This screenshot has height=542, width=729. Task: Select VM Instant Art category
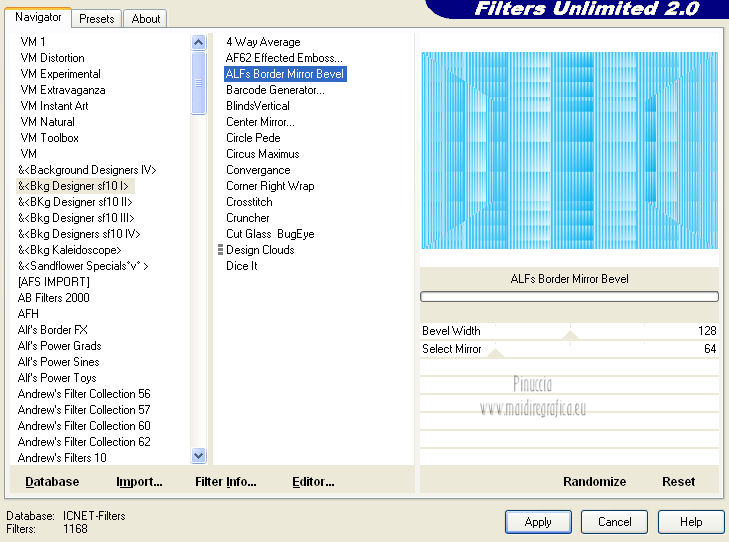[x=54, y=106]
